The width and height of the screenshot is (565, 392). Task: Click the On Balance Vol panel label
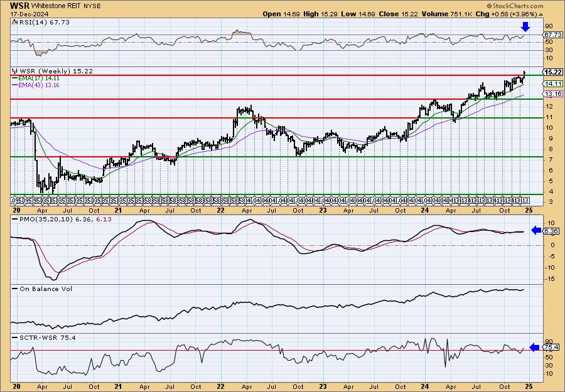click(x=46, y=289)
